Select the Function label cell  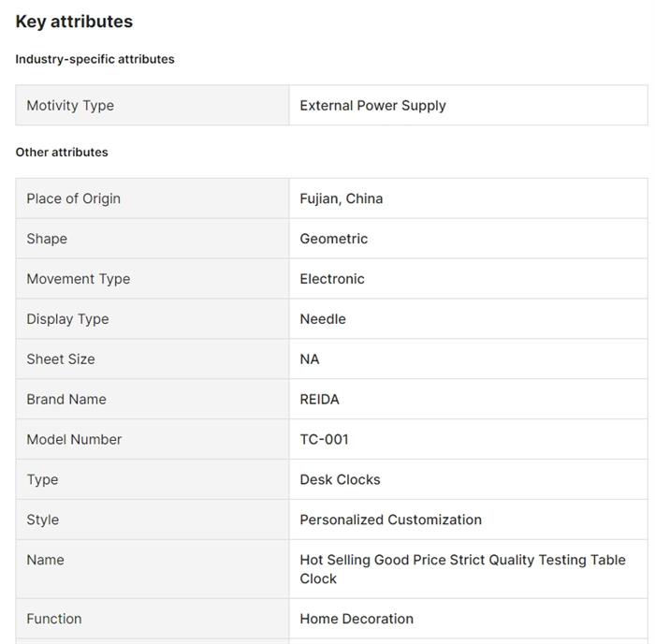click(x=54, y=619)
